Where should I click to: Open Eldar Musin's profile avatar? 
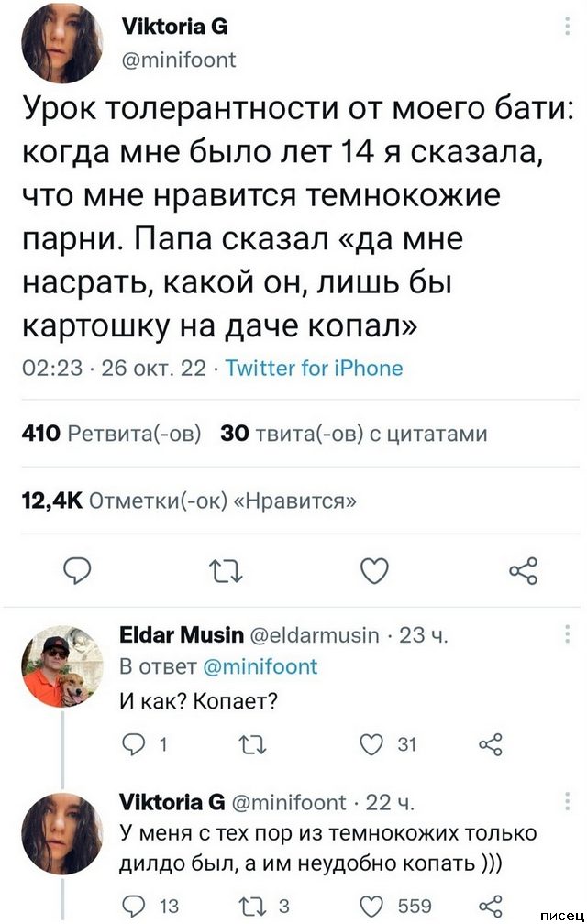pyautogui.click(x=62, y=665)
